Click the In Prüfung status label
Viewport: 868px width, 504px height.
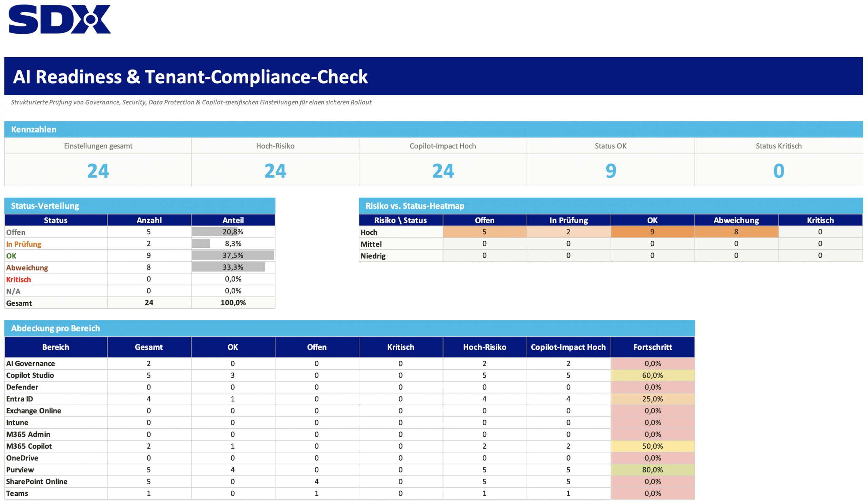point(24,244)
